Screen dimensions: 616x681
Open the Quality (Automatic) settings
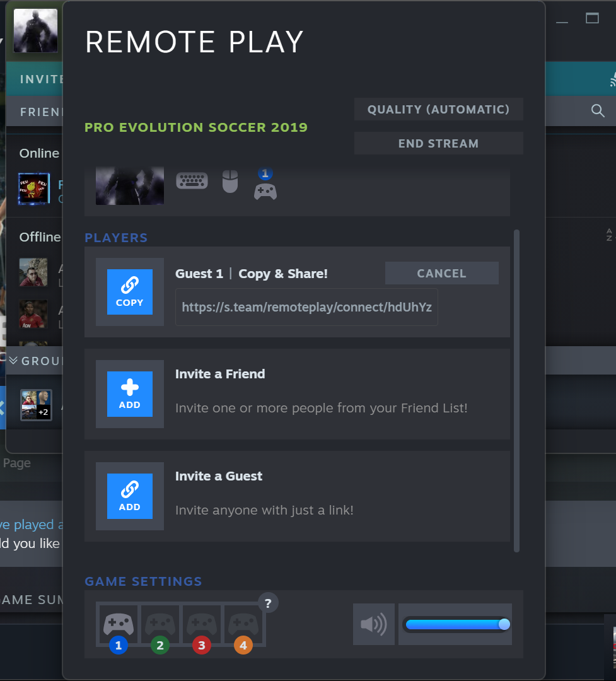[x=438, y=109]
